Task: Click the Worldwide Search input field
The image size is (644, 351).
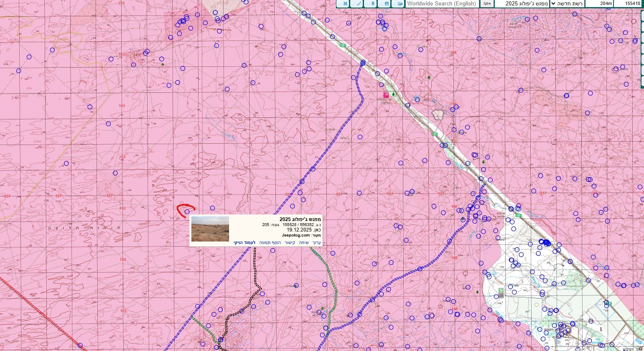Action: tap(441, 4)
